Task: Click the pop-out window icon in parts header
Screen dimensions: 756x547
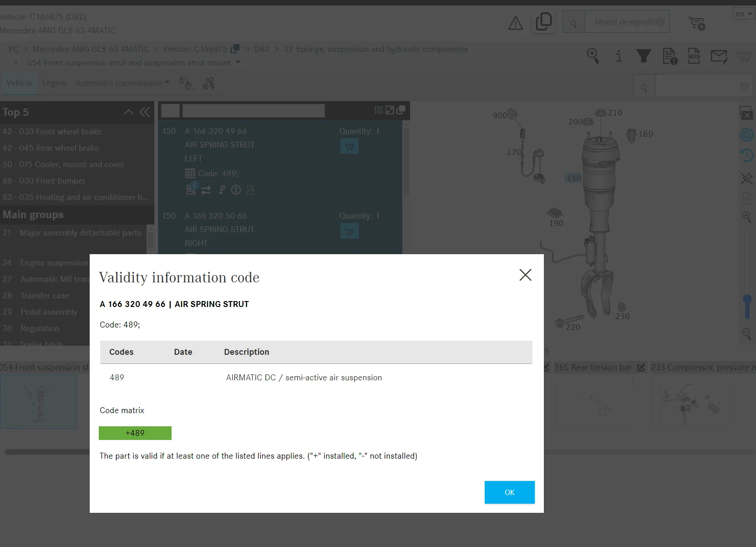Action: point(401,110)
